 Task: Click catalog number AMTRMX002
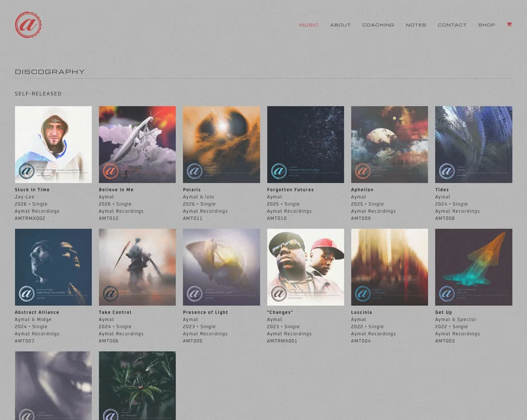(x=30, y=218)
